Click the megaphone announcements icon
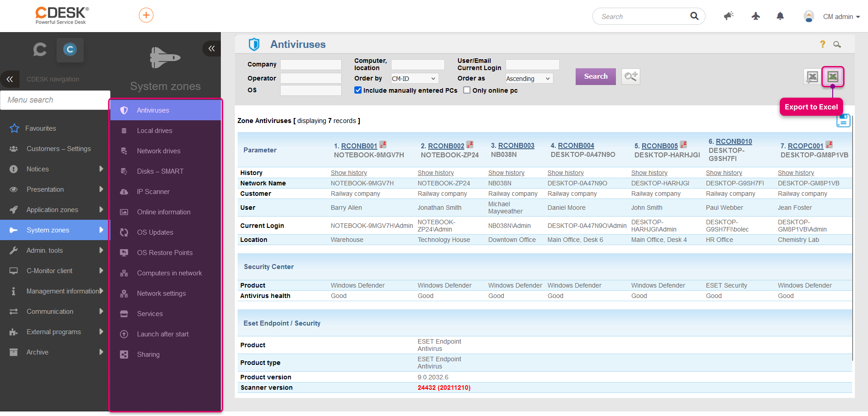This screenshot has height=416, width=868. tap(729, 16)
